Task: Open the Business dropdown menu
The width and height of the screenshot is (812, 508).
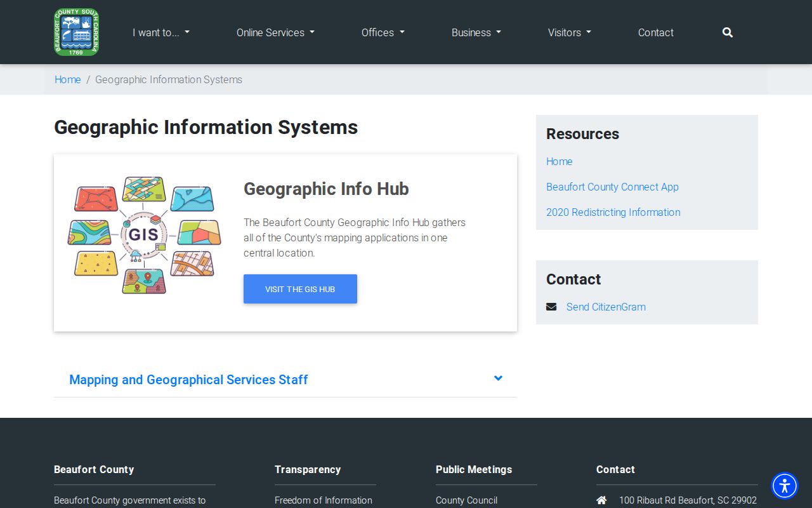Action: point(476,32)
